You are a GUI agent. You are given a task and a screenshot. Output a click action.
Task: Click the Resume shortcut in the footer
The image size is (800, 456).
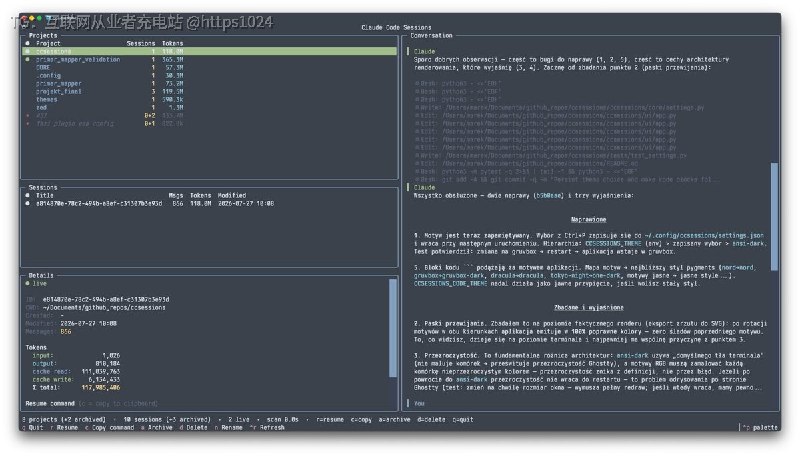click(64, 428)
